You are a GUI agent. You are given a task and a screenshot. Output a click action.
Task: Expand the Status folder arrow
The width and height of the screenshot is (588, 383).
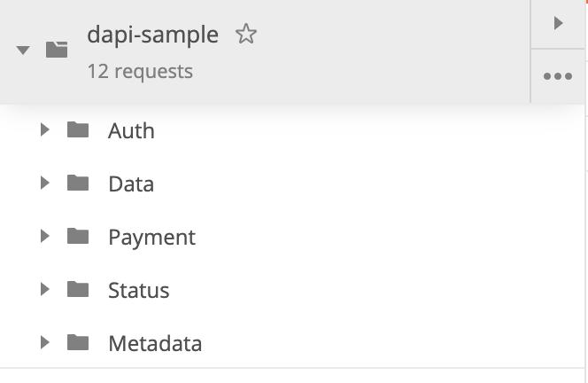(45, 290)
